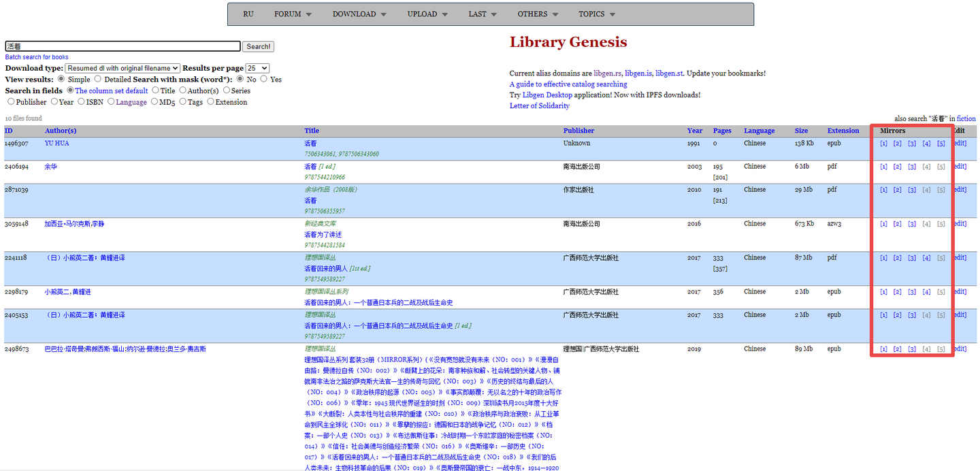Open the 余华作品（2008版）series link
Image resolution: width=980 pixels, height=471 pixels.
(331, 190)
